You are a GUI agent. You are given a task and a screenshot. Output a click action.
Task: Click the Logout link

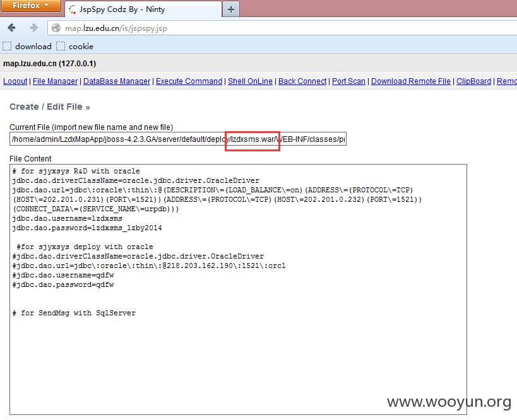coord(15,81)
